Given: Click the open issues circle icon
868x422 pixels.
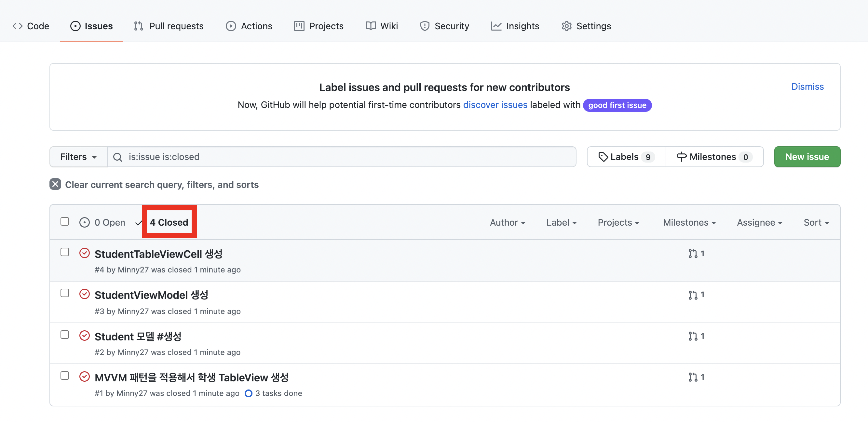Looking at the screenshot, I should click(84, 222).
